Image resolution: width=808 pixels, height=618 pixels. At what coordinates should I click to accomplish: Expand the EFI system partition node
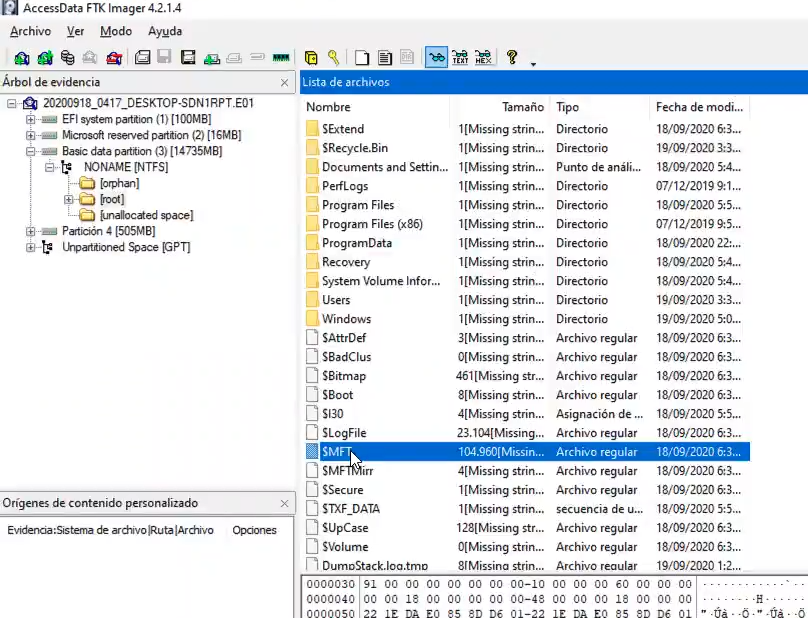tap(30, 120)
